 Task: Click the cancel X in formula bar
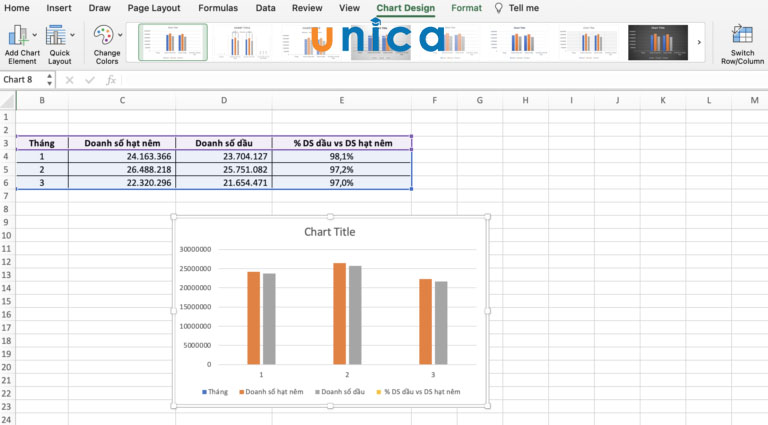click(x=69, y=80)
